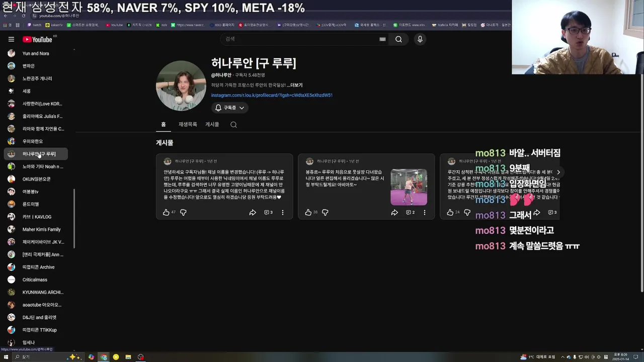This screenshot has height=362, width=644.
Task: Reload the page in browser
Action: tap(23, 16)
